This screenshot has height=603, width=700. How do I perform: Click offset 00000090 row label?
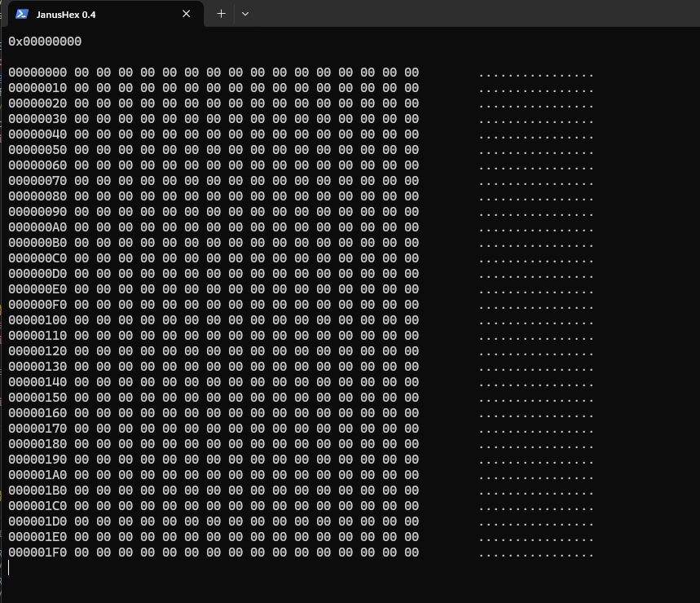tap(37, 212)
